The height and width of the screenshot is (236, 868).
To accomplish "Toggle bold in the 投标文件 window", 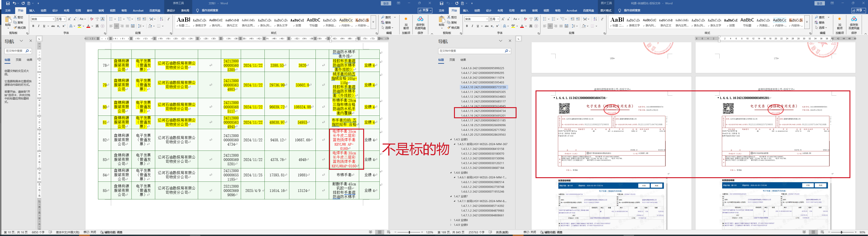I will (467, 26).
